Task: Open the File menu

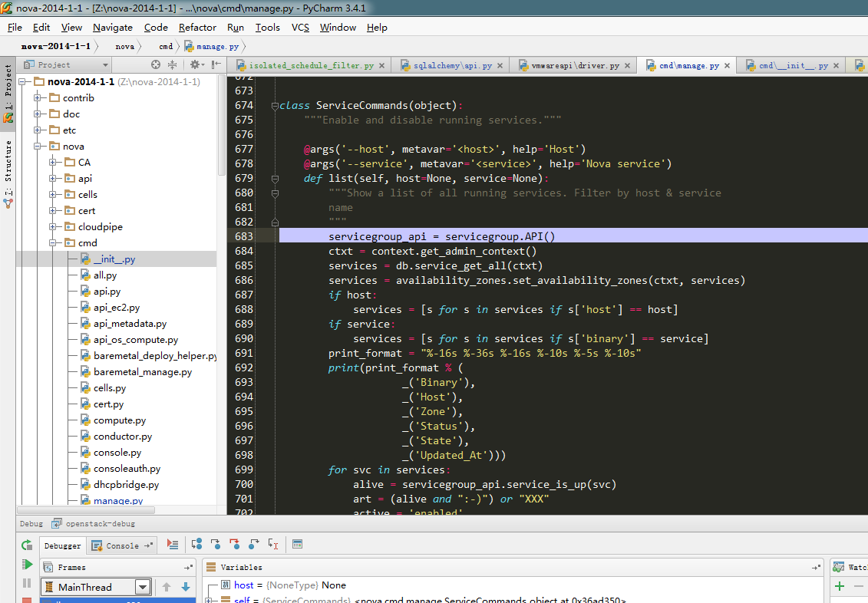Action: [x=15, y=27]
